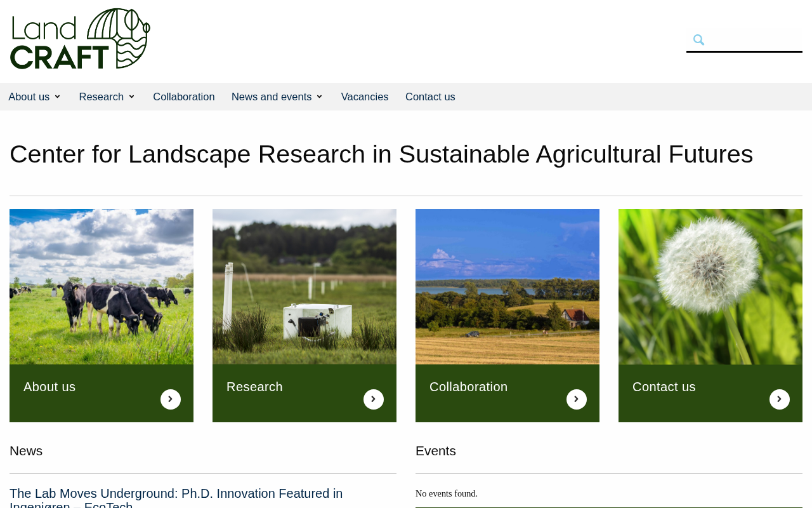This screenshot has width=812, height=508.
Task: Open the Contact us card title
Action: click(x=664, y=387)
